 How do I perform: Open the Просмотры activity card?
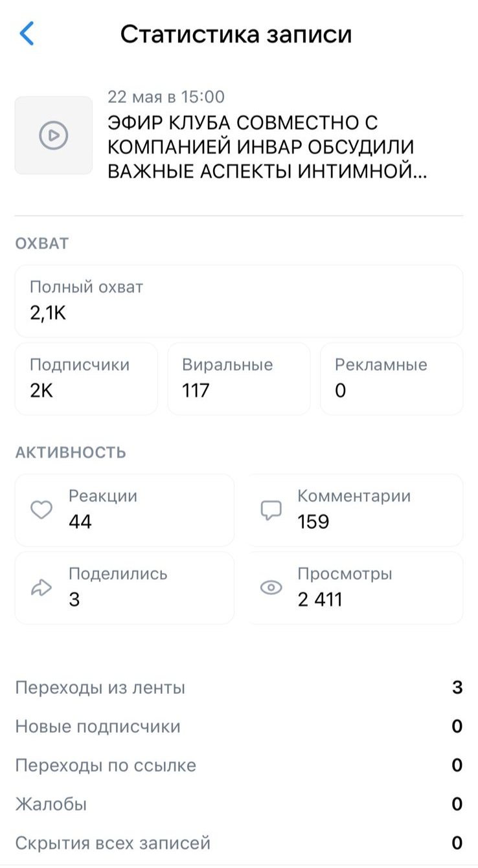(354, 588)
